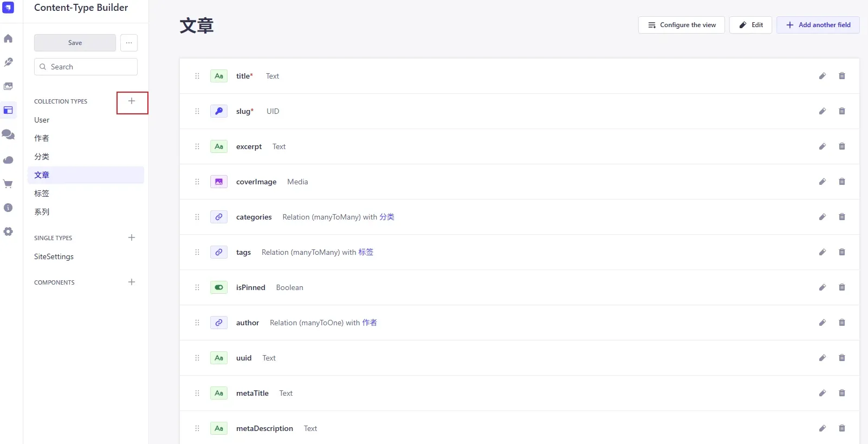Screen dimensions: 868x444
Task: Edit the slug field pencil icon
Action: coord(822,111)
